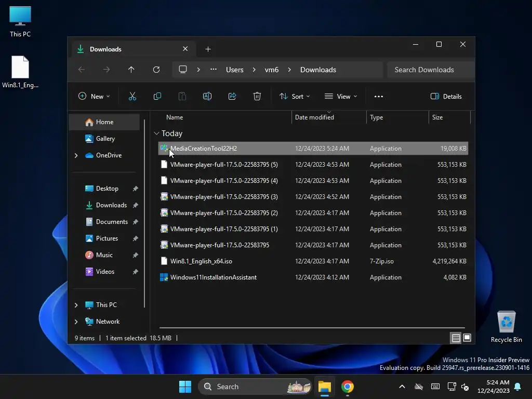
Task: Switch to the details list view in the status bar
Action: click(456, 338)
